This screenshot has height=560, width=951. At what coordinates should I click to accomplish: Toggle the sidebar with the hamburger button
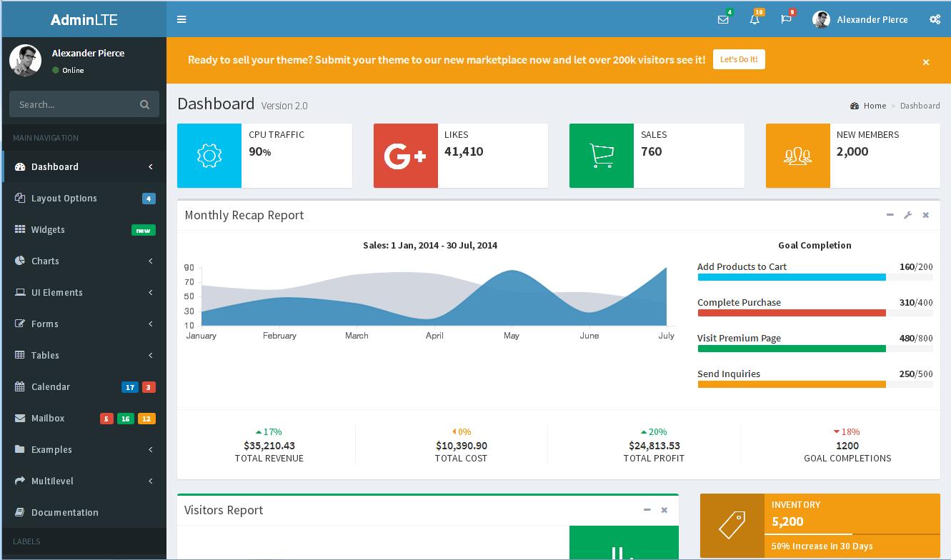tap(181, 19)
